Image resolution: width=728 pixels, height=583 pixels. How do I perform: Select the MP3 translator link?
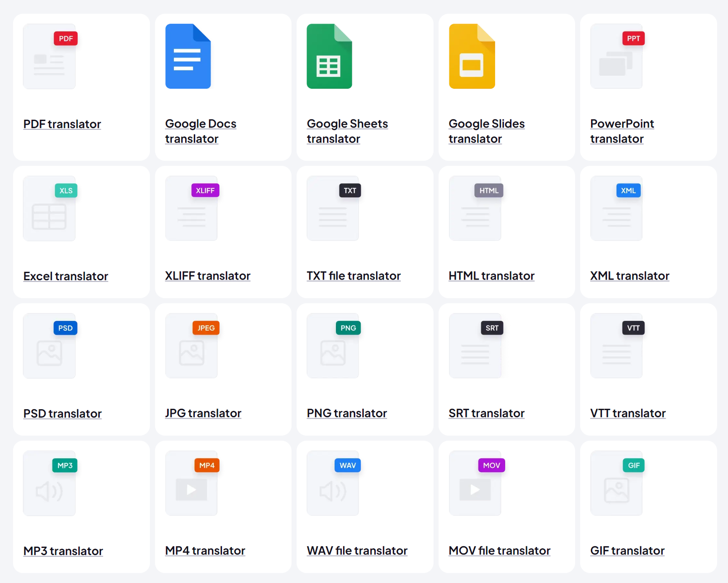pos(63,551)
